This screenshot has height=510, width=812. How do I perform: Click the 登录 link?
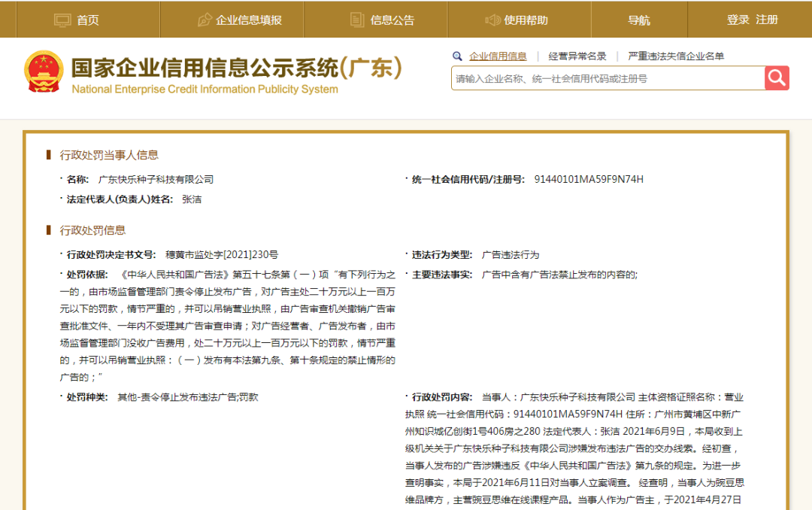coord(738,20)
